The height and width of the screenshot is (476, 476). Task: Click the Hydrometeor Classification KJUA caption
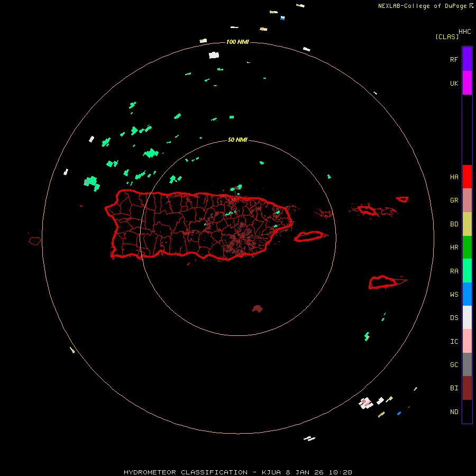[x=237, y=472]
